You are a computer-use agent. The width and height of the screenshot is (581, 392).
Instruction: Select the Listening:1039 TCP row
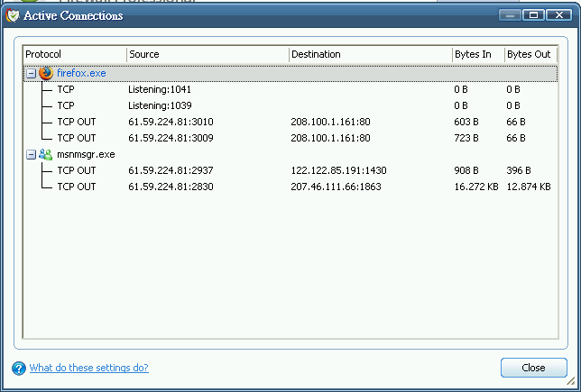(x=290, y=105)
